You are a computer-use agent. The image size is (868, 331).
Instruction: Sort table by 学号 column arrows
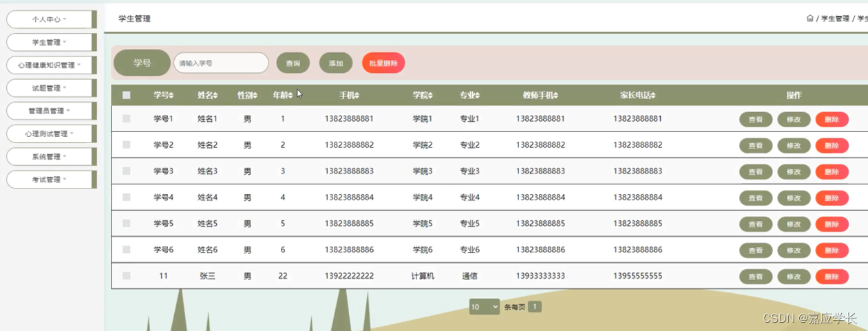click(171, 96)
